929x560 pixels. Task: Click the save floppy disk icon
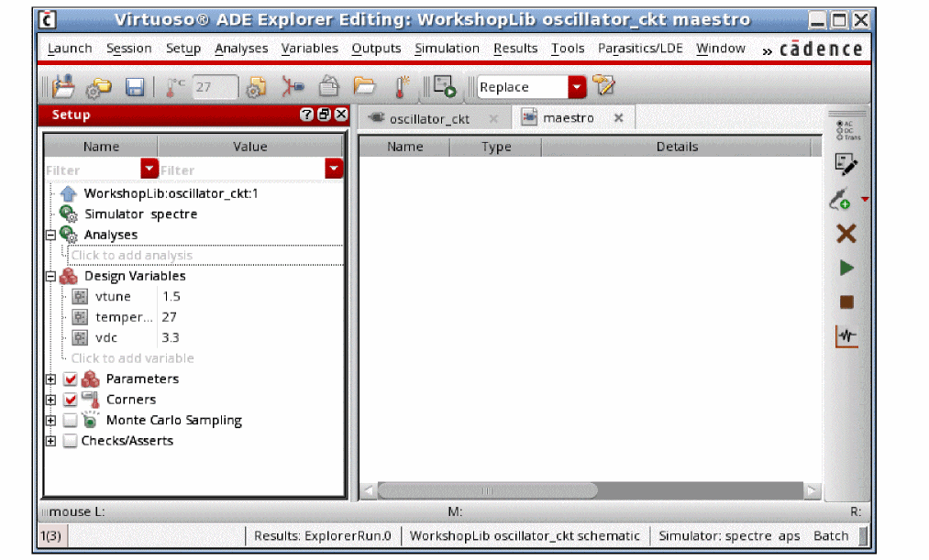pyautogui.click(x=135, y=87)
